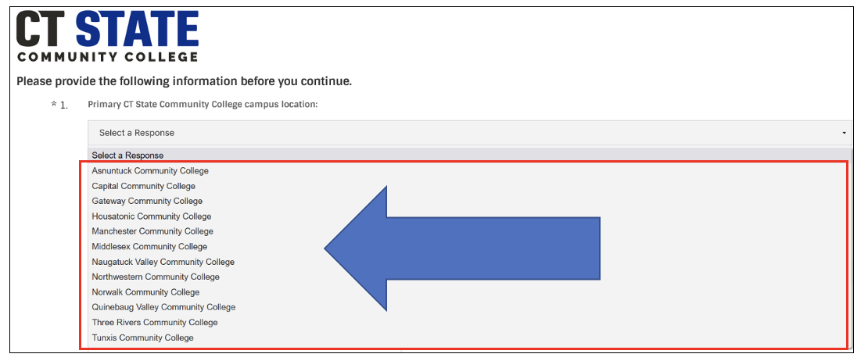Click the Select a Response combo box
The height and width of the screenshot is (361, 868).
[469, 133]
